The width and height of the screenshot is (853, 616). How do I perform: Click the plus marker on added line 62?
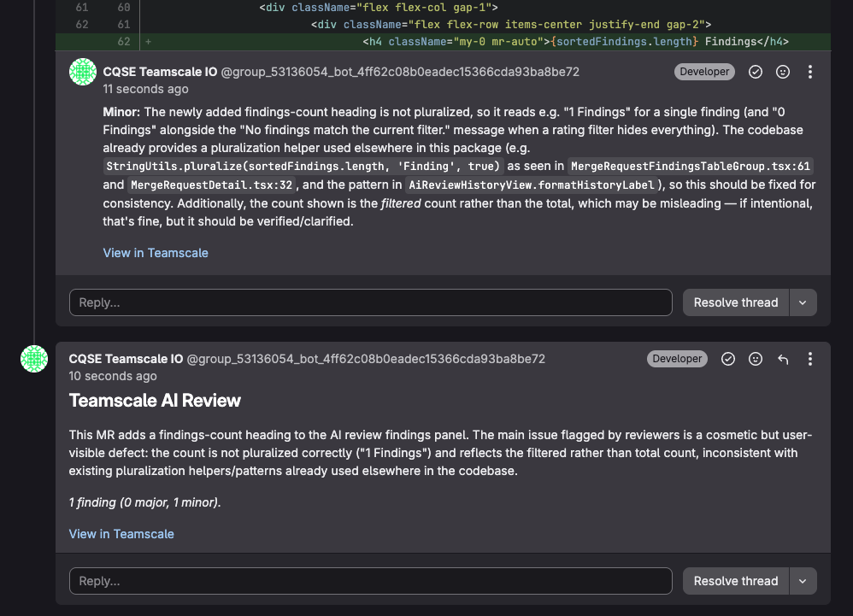148,42
